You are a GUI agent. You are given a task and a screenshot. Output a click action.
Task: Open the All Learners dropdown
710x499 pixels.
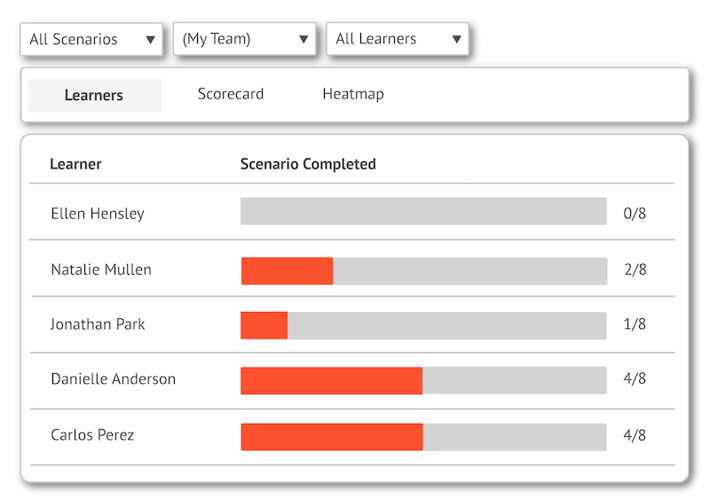coord(397,40)
